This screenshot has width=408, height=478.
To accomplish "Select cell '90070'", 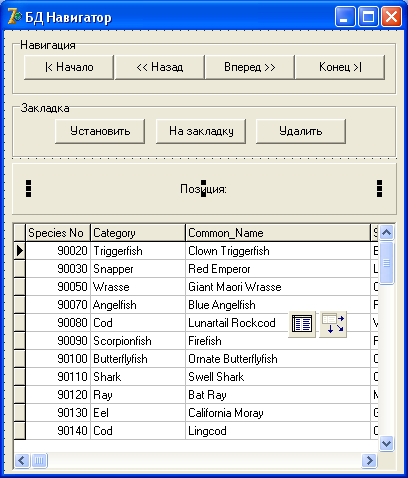I will [58, 305].
